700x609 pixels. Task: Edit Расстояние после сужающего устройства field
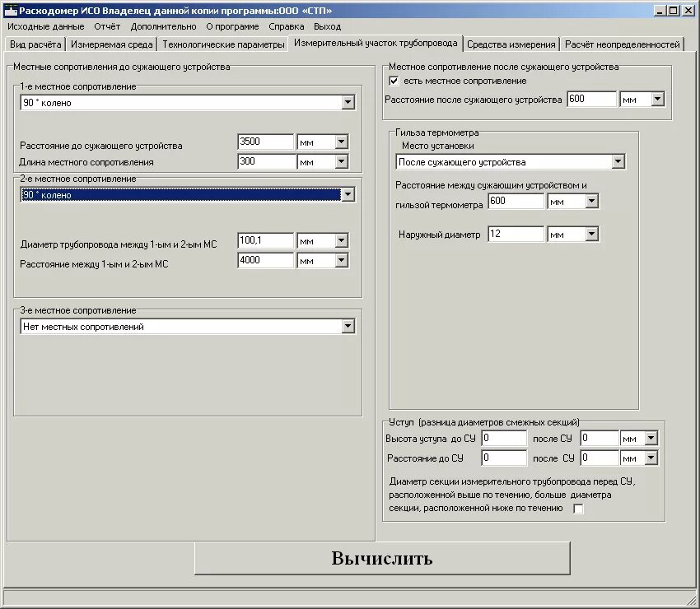click(592, 99)
